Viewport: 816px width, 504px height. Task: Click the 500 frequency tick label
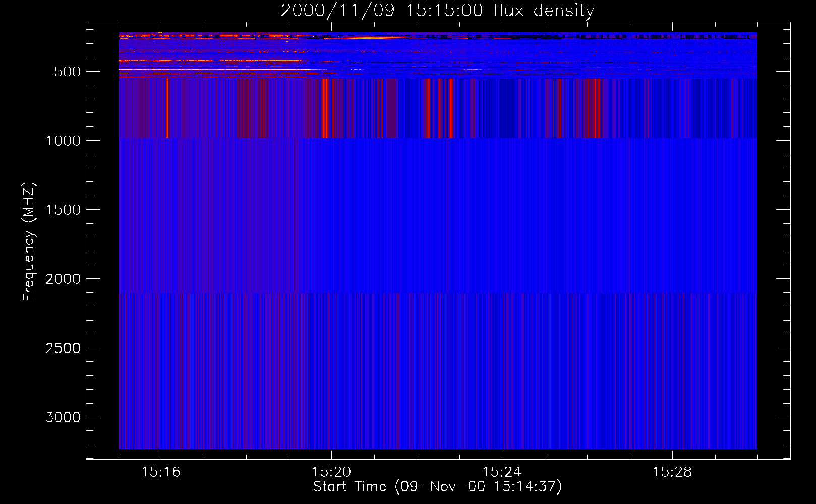[x=68, y=72]
